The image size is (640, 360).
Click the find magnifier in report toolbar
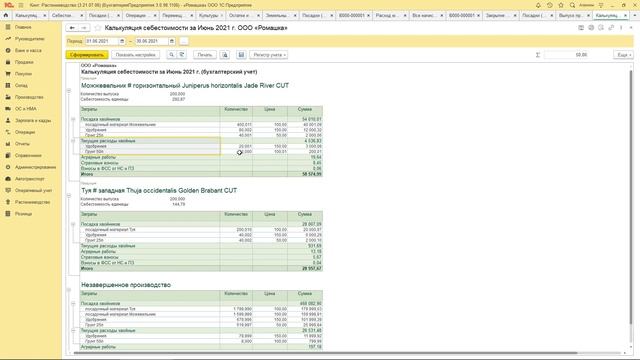pyautogui.click(x=171, y=55)
